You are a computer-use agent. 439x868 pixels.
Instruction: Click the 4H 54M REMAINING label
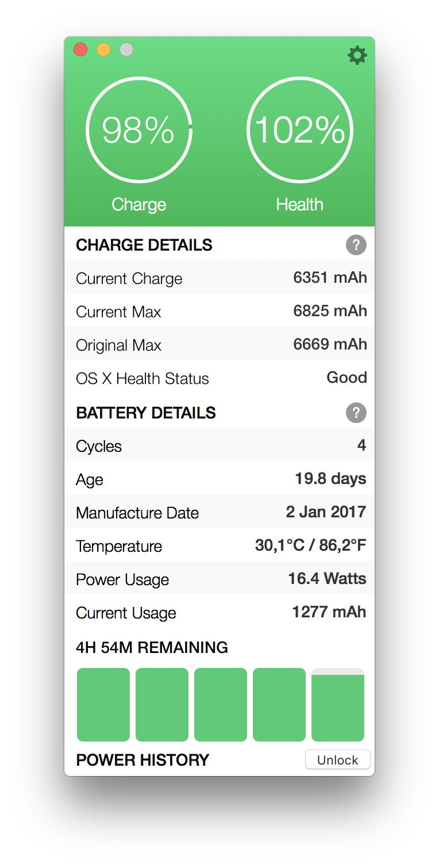tap(152, 648)
